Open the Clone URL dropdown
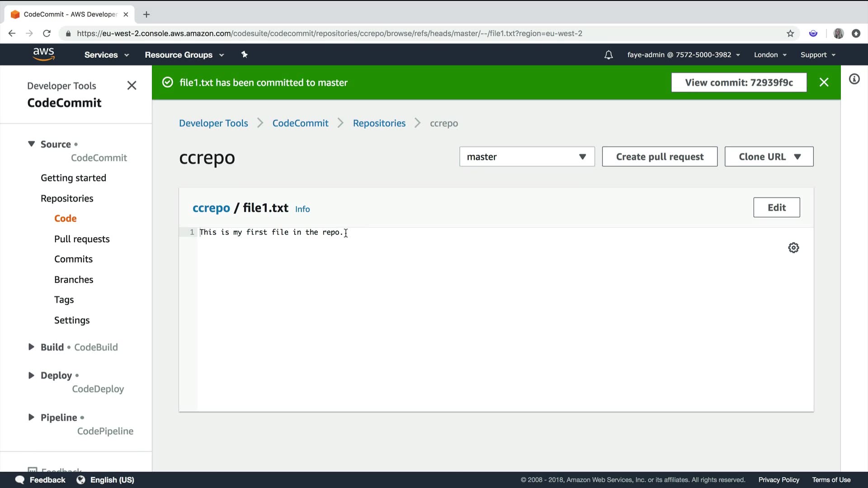This screenshot has width=868, height=488. 769,157
